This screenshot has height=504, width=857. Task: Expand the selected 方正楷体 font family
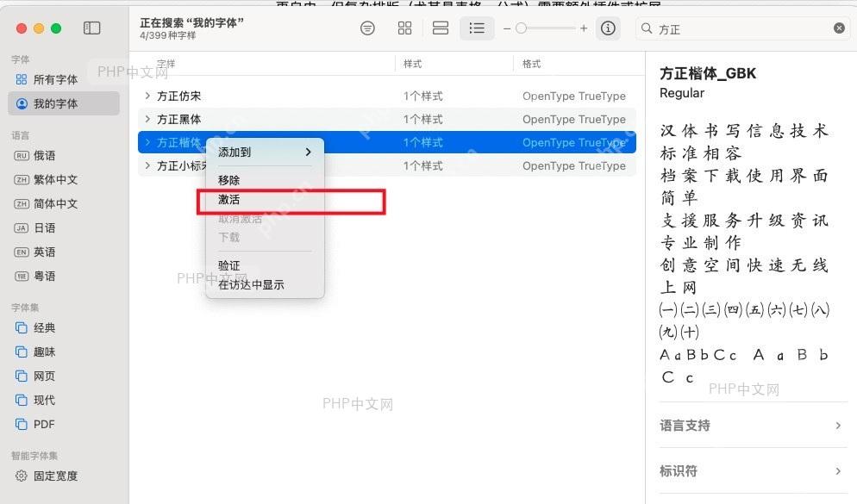(x=147, y=142)
